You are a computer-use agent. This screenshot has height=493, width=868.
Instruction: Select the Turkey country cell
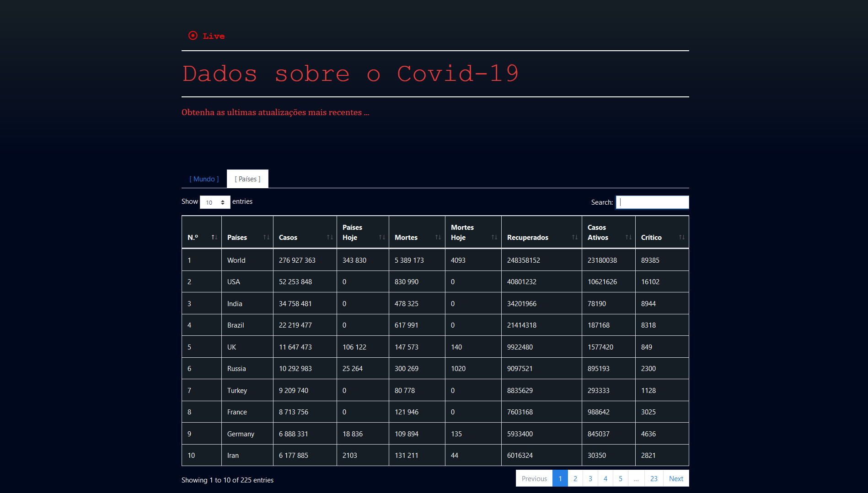click(x=247, y=390)
